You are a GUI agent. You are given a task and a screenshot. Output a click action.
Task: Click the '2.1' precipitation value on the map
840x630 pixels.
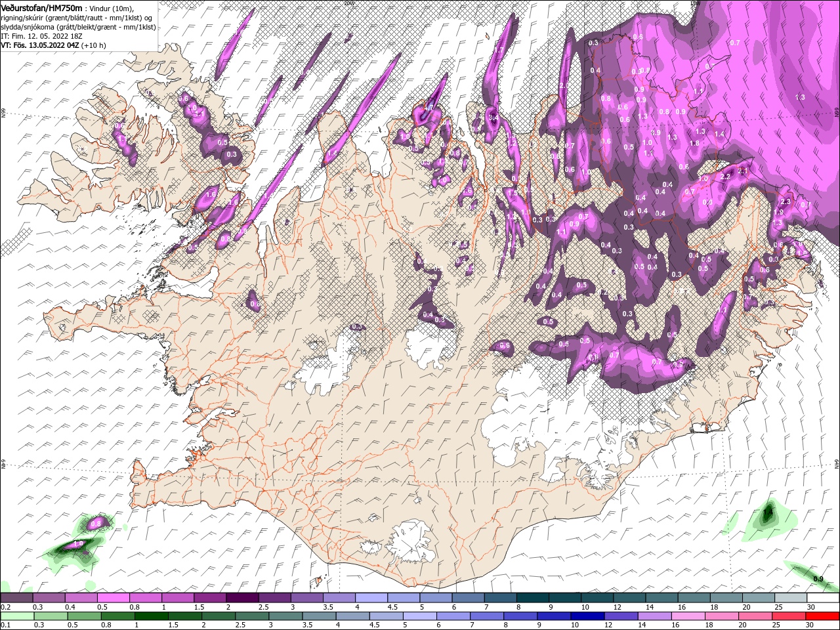point(743,171)
